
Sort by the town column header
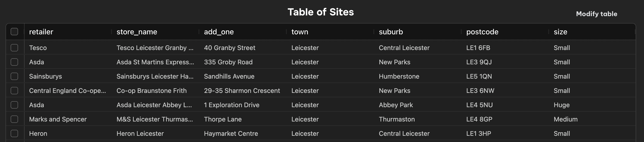(300, 32)
